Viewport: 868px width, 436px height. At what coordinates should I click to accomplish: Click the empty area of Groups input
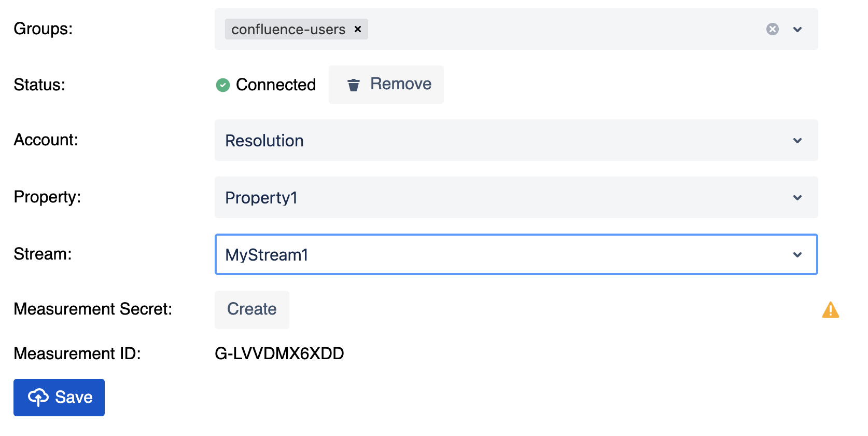pos(565,29)
